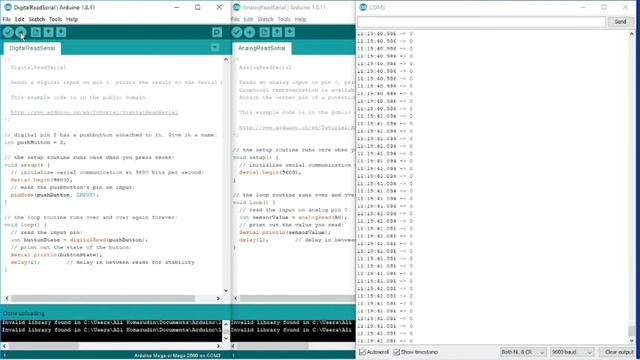
Task: Click Save sketch icon in AnalogReadSerial window
Action: [x=290, y=32]
